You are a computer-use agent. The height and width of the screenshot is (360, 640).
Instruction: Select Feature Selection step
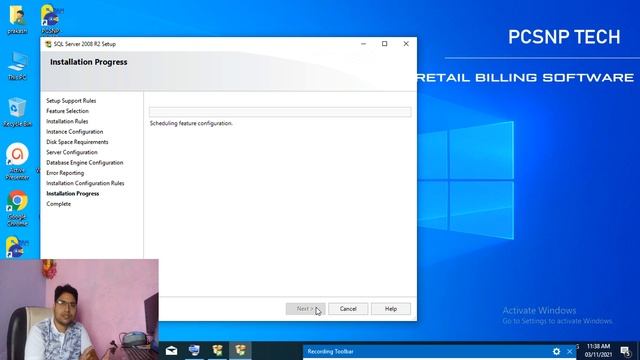67,111
